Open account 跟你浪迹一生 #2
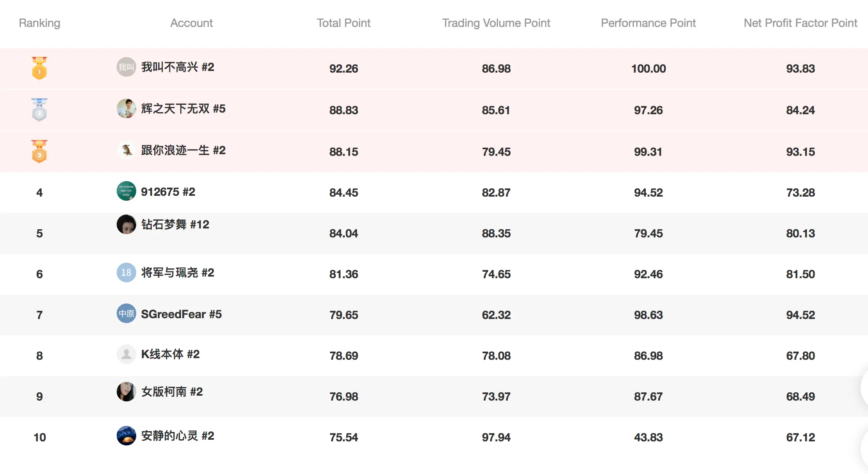868x474 pixels. pos(183,150)
